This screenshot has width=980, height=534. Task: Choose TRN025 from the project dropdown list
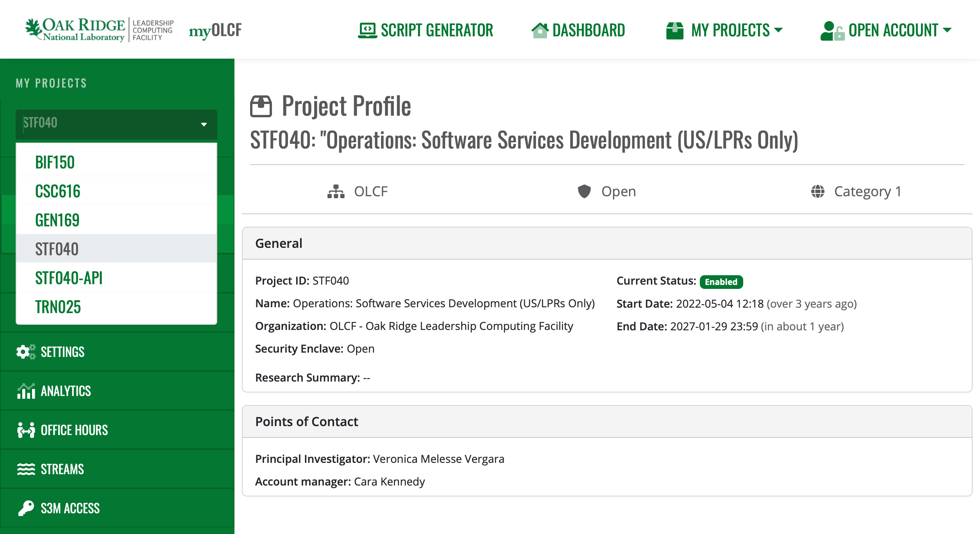[x=58, y=307]
